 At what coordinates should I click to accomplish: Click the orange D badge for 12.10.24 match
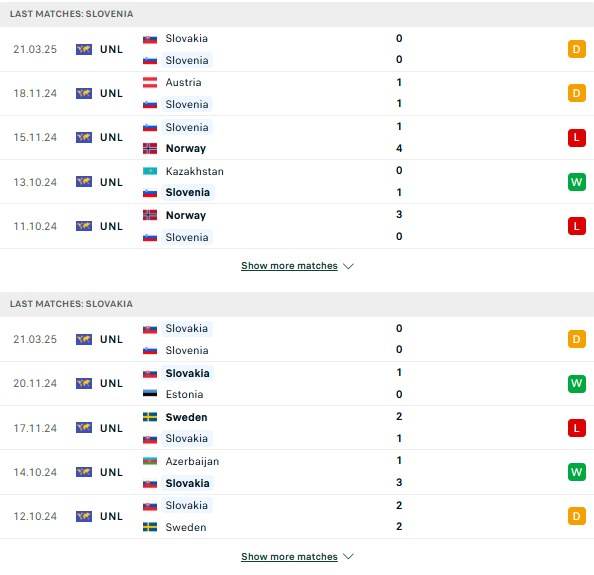[x=577, y=516]
